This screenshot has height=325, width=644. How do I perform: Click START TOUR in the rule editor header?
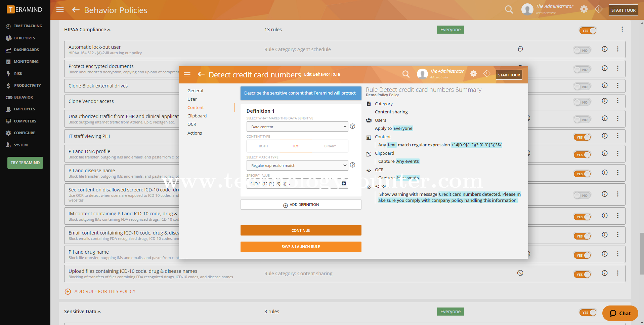509,75
